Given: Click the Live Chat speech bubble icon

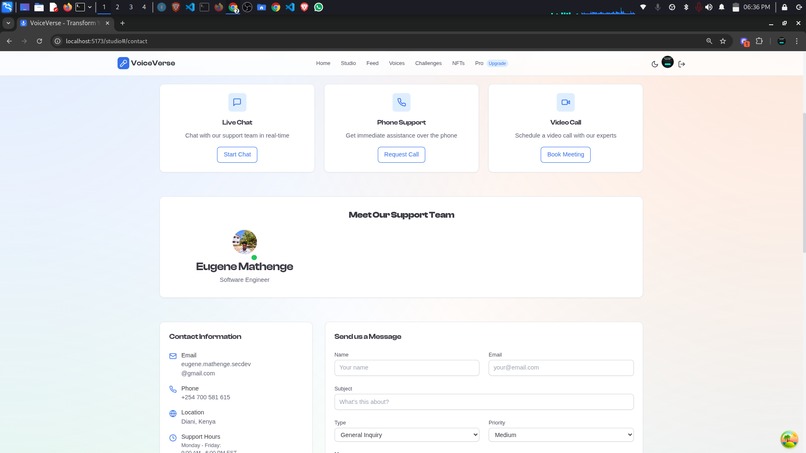Looking at the screenshot, I should coord(237,102).
